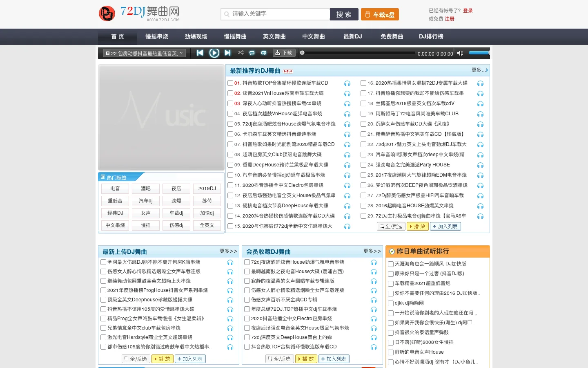
Task: Adjust the blue volume slider
Action: 479,53
